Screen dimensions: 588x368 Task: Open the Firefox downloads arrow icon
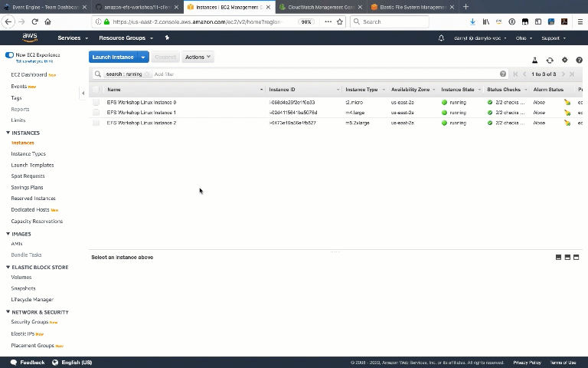click(473, 21)
